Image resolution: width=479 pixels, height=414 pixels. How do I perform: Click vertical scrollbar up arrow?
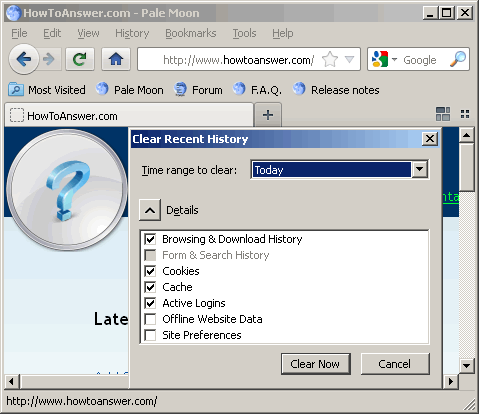point(467,135)
